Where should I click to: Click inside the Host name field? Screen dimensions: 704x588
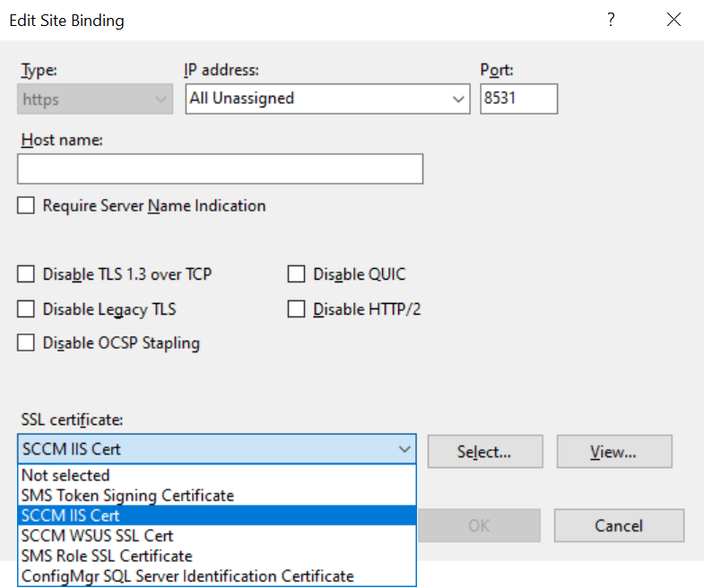[x=220, y=169]
